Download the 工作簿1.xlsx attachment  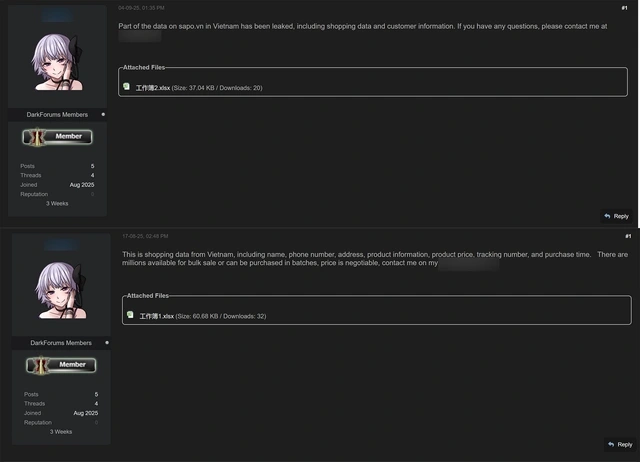pos(157,316)
